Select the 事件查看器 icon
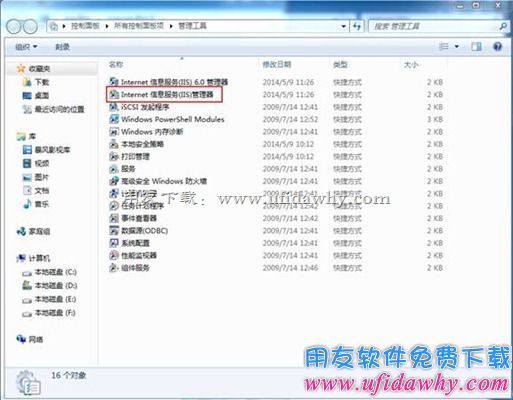 (114, 218)
